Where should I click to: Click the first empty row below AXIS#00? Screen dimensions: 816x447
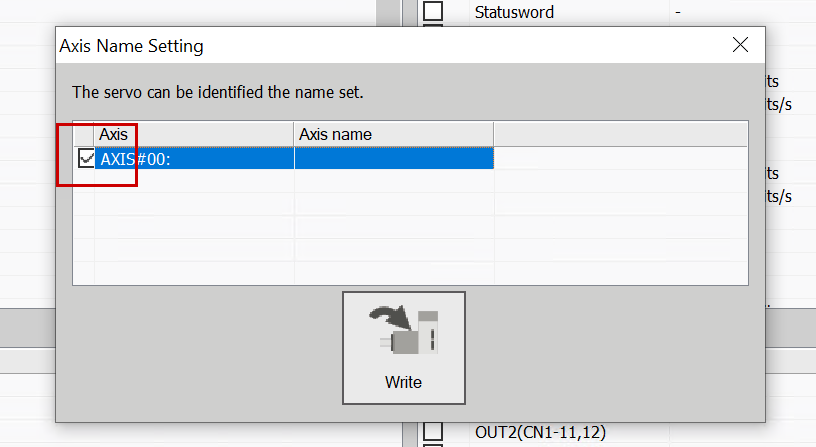coord(193,182)
